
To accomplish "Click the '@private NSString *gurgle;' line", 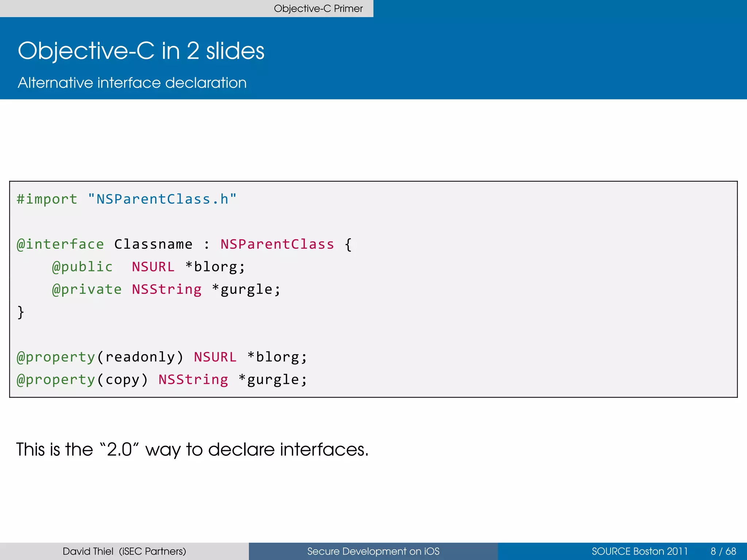I will [166, 289].
